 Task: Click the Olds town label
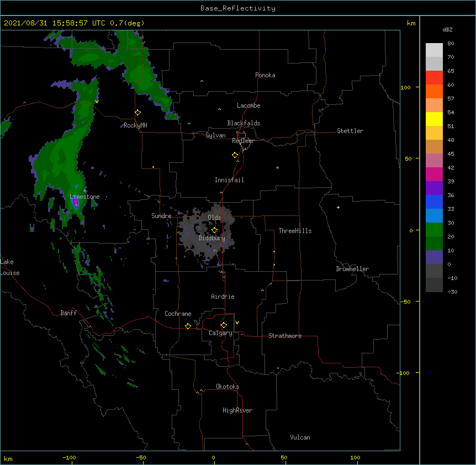[214, 218]
